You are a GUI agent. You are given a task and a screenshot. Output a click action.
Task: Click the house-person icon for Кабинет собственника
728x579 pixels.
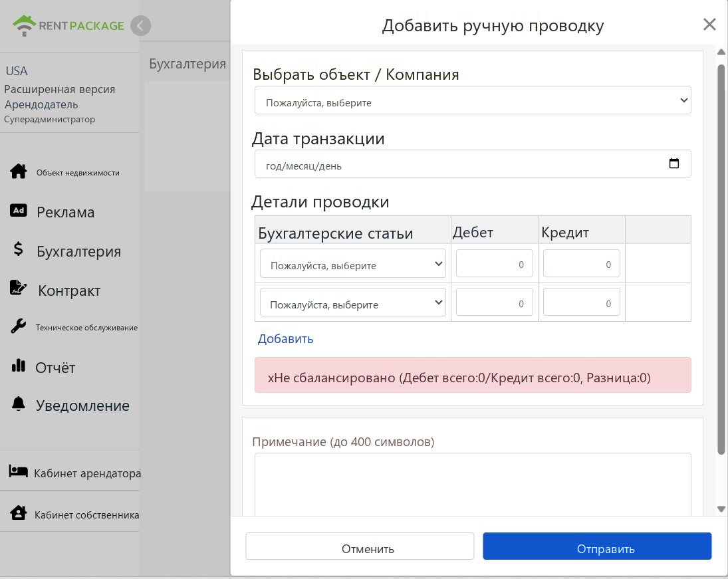18,513
